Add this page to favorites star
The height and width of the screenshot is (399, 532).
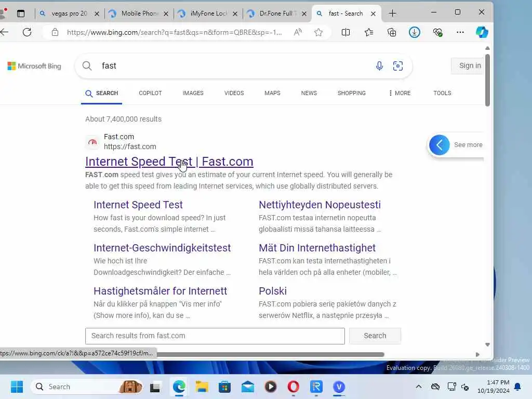tap(318, 32)
